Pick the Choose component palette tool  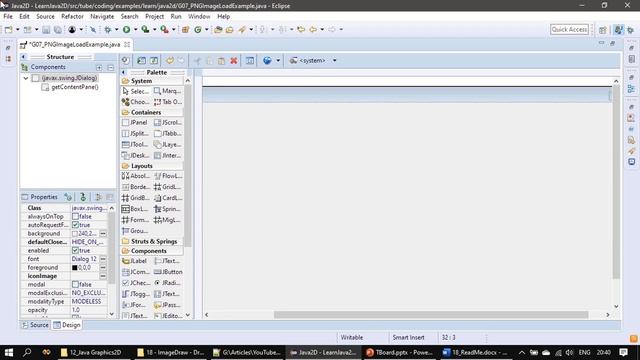(136, 102)
